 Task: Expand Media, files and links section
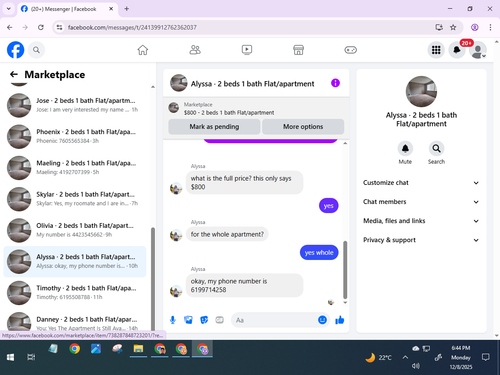[x=421, y=221]
